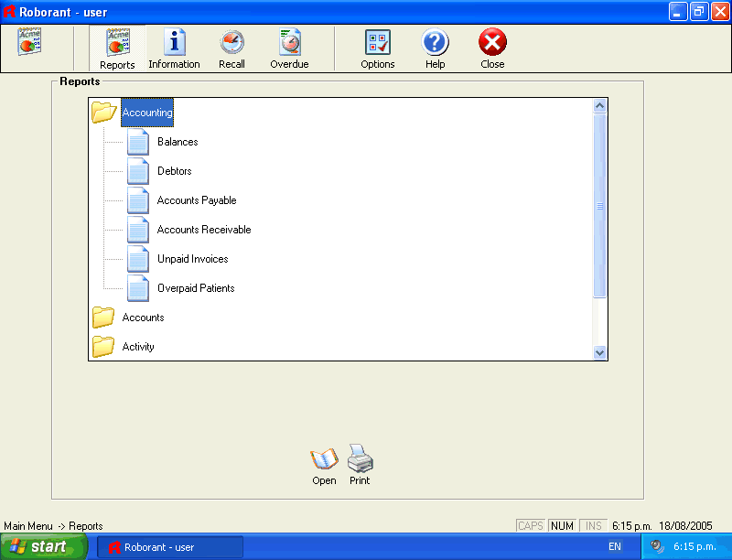Click the reports list scrollbar thumb
Viewport: 732px width, 560px height.
pyautogui.click(x=600, y=206)
